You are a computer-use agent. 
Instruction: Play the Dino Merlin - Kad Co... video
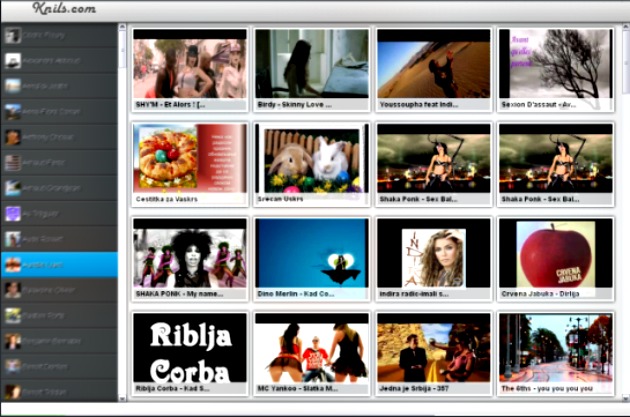tap(312, 259)
